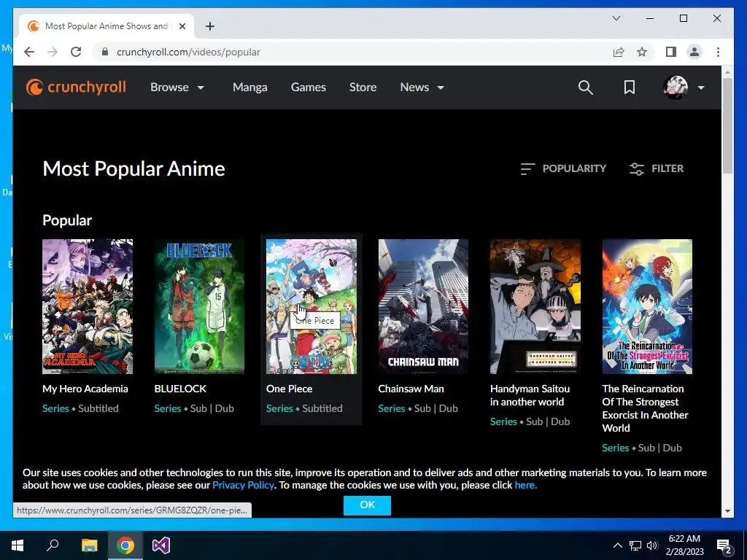Open the watchlist bookmark icon

[630, 87]
